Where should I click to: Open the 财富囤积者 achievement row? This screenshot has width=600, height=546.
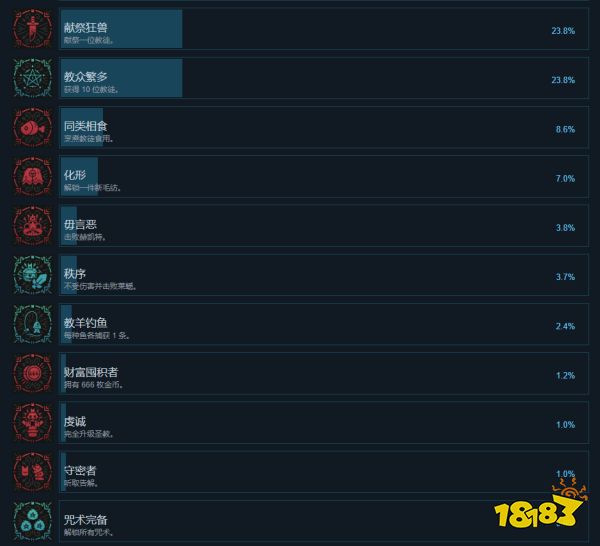(324, 373)
